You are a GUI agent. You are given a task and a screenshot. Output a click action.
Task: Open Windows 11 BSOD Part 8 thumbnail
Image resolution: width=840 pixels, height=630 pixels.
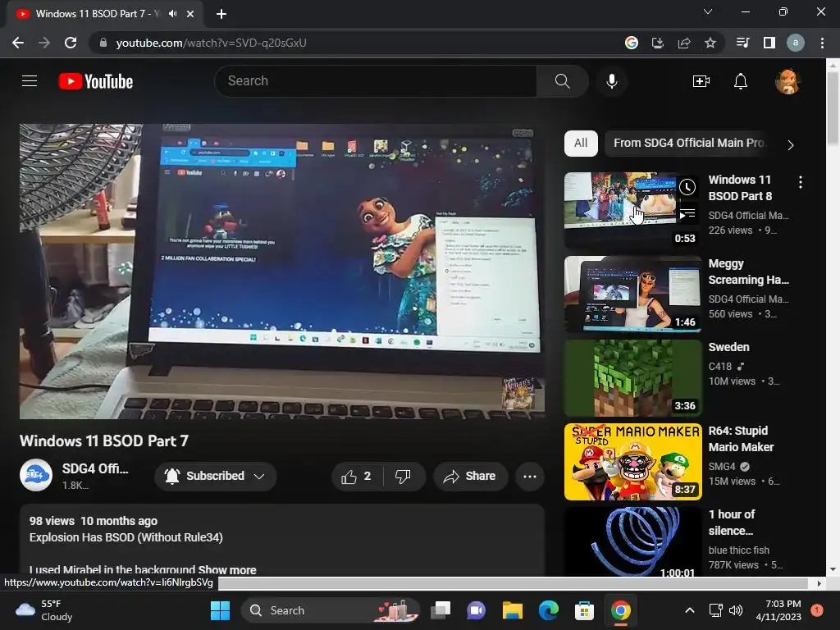[632, 211]
